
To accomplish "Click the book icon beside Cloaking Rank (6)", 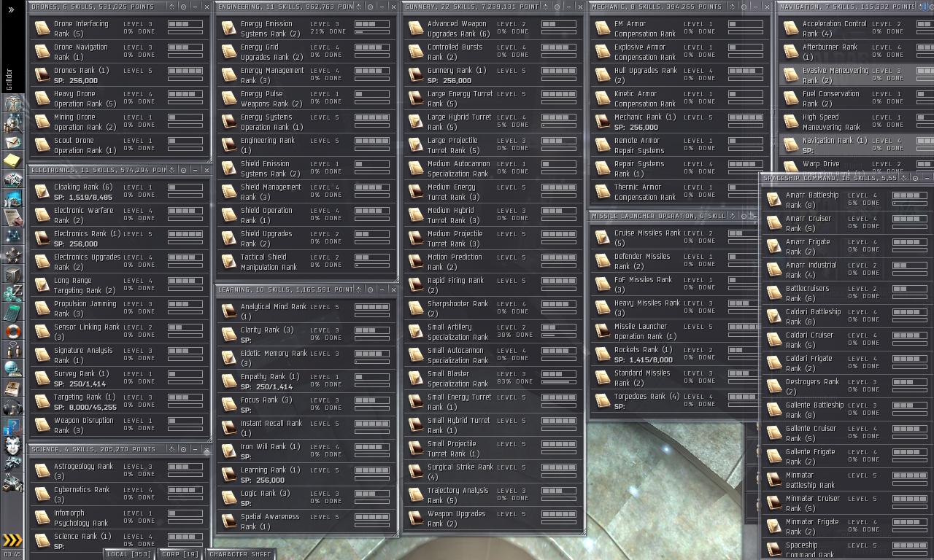I will [42, 192].
